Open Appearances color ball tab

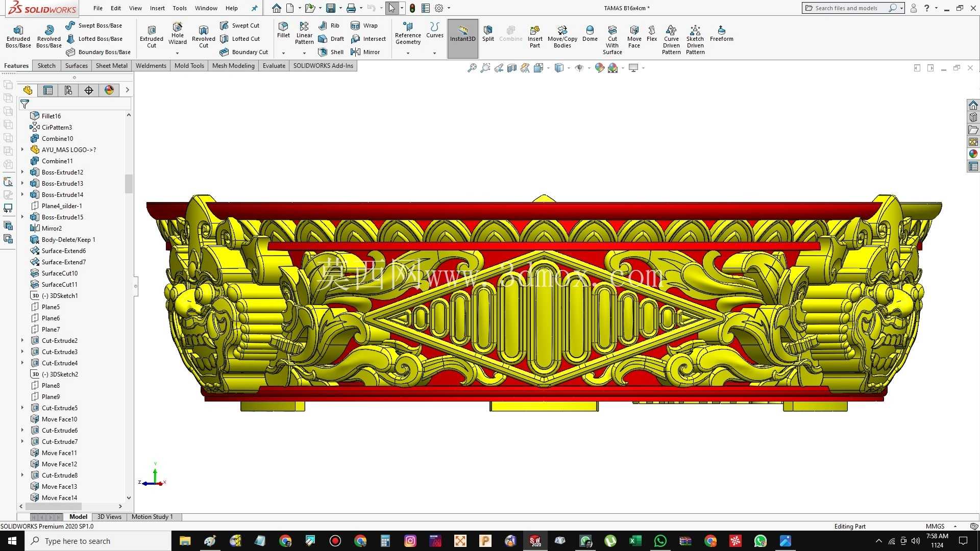point(109,90)
